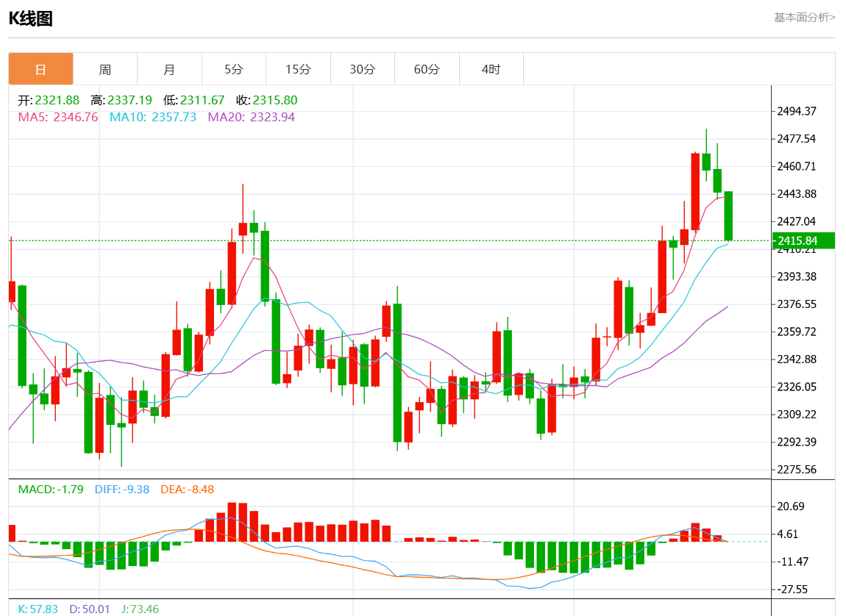Click the 2494.37 price axis label

tap(797, 111)
